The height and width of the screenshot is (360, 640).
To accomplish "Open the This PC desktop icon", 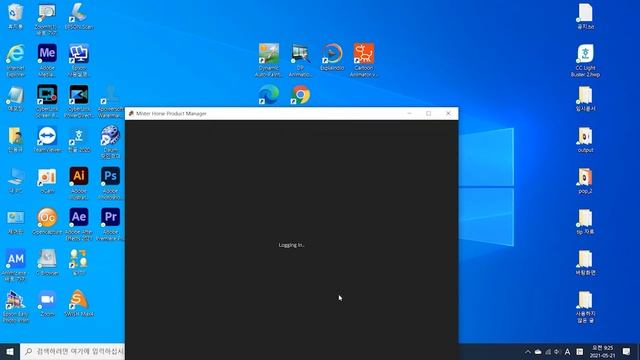I will [x=16, y=180].
